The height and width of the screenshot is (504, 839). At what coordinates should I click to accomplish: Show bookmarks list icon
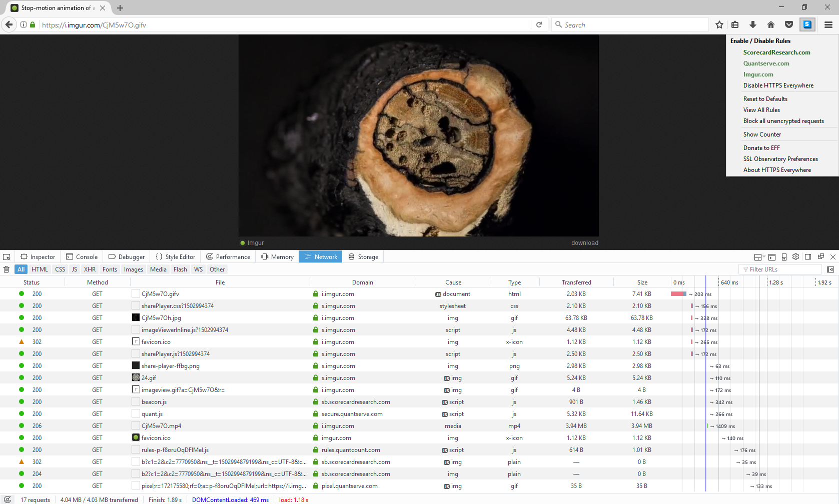[735, 24]
